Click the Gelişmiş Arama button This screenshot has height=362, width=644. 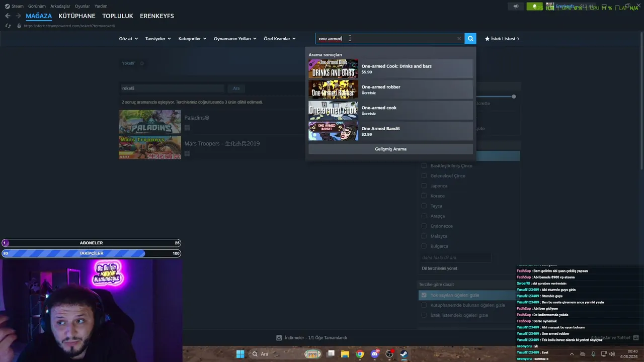(390, 149)
